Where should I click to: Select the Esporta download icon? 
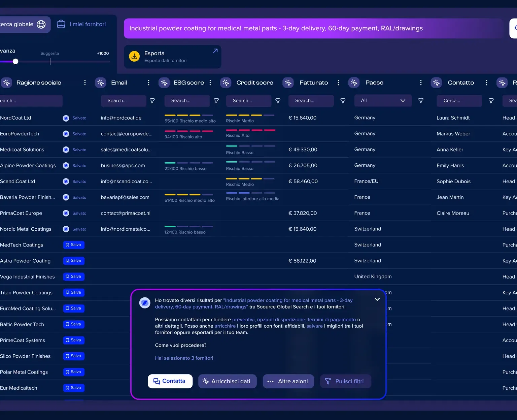click(134, 56)
